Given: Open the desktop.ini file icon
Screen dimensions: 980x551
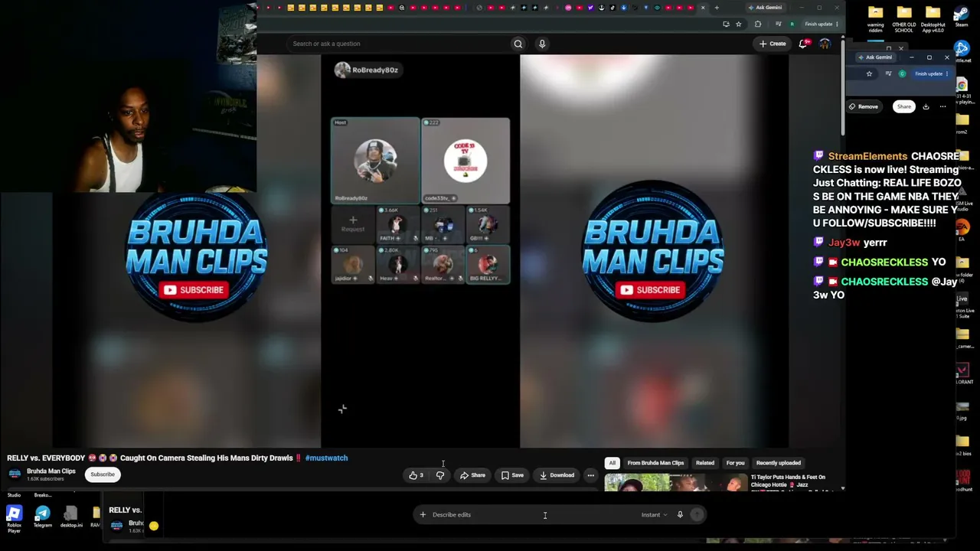Looking at the screenshot, I should (x=71, y=517).
